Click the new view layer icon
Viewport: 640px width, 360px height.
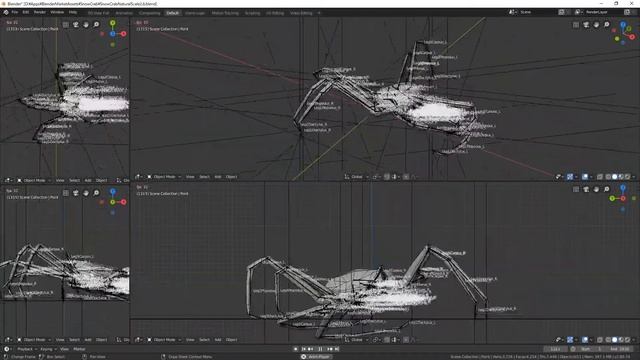tap(627, 12)
